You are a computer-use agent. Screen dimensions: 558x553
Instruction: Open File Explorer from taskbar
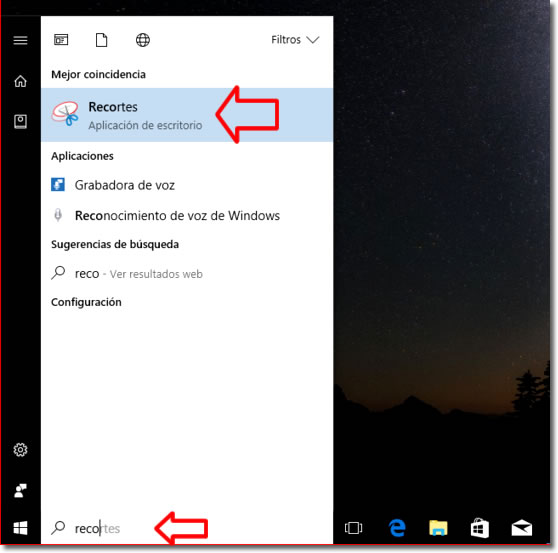point(438,528)
